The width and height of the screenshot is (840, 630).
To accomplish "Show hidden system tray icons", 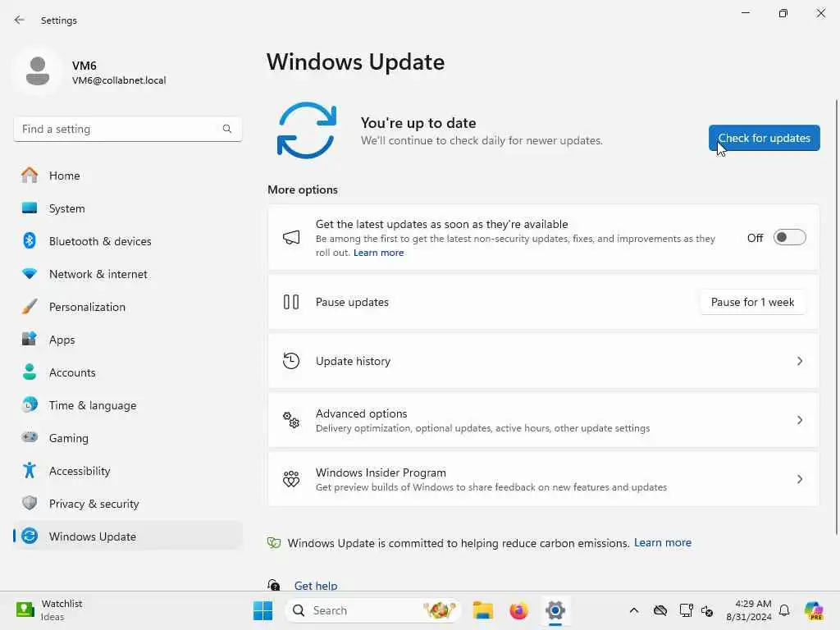I will click(x=634, y=610).
